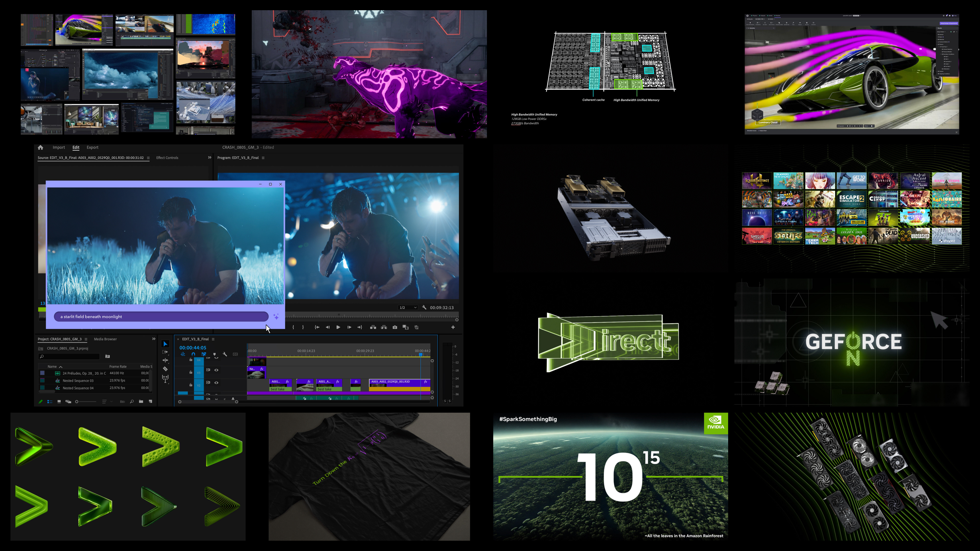
Task: Click the Export Frame camera icon
Action: coord(395,327)
